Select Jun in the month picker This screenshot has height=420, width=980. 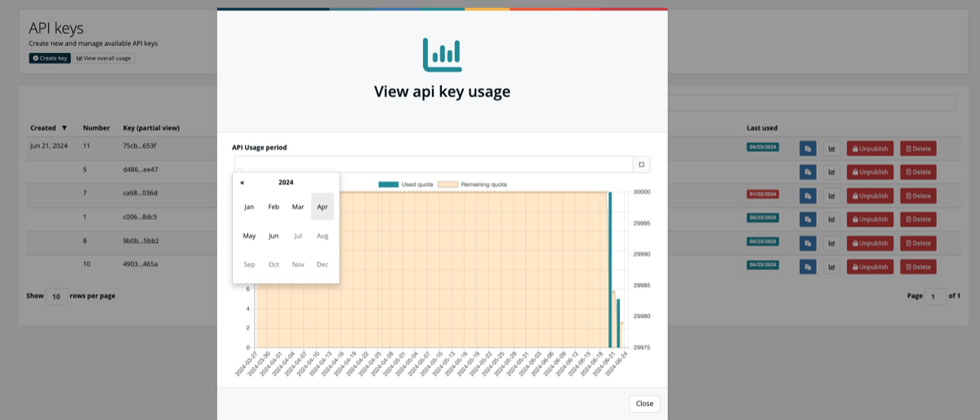point(274,236)
